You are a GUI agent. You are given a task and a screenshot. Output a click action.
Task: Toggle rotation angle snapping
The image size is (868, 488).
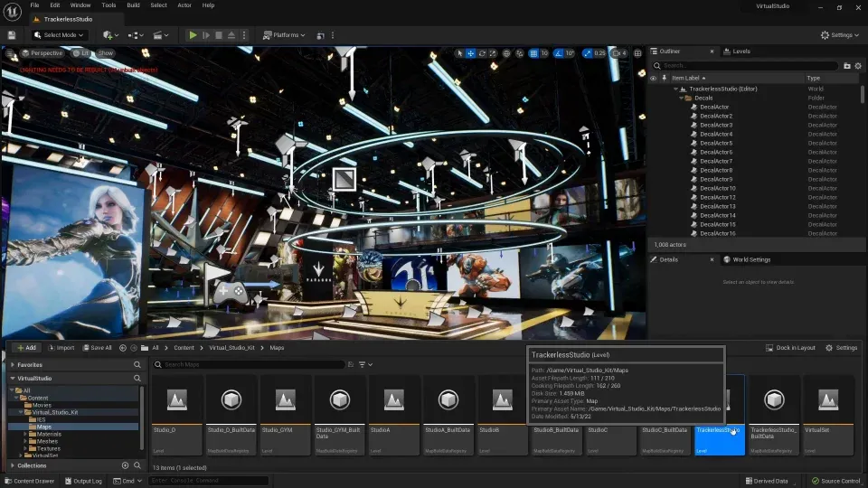pyautogui.click(x=559, y=53)
